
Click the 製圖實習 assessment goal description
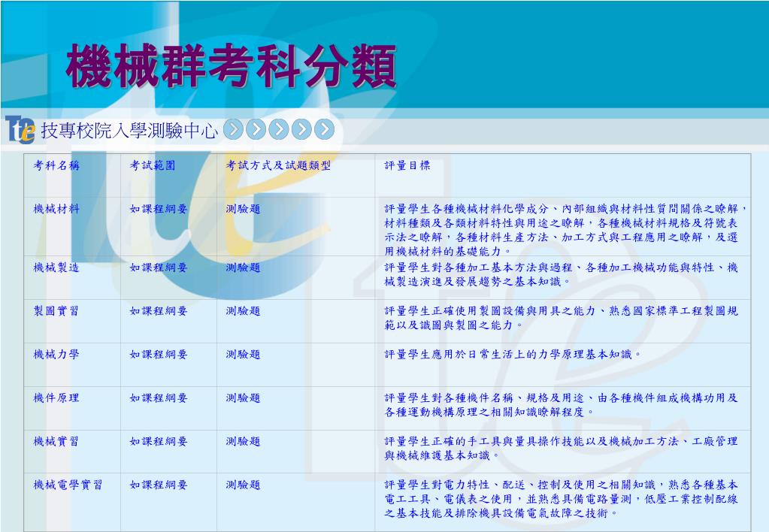click(561, 318)
